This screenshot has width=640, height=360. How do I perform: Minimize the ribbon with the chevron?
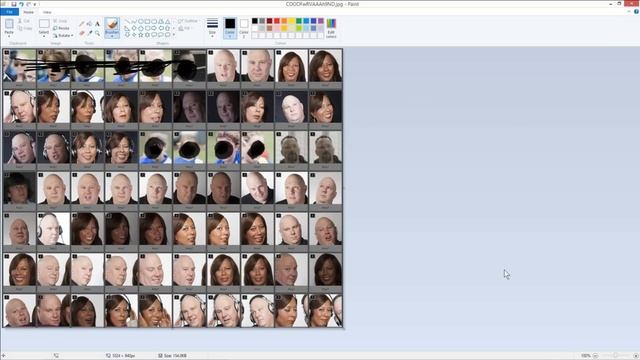pyautogui.click(x=629, y=12)
